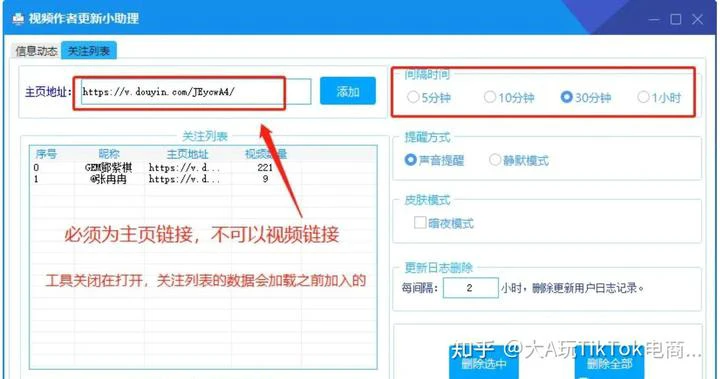The image size is (720, 379).
Task: Pick the 1小时 interval option
Action: (659, 97)
